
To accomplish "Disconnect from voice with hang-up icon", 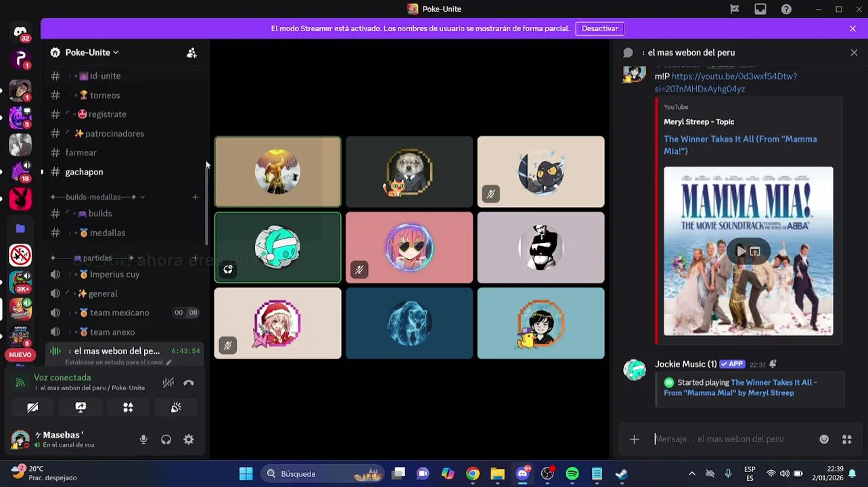I will [x=189, y=383].
